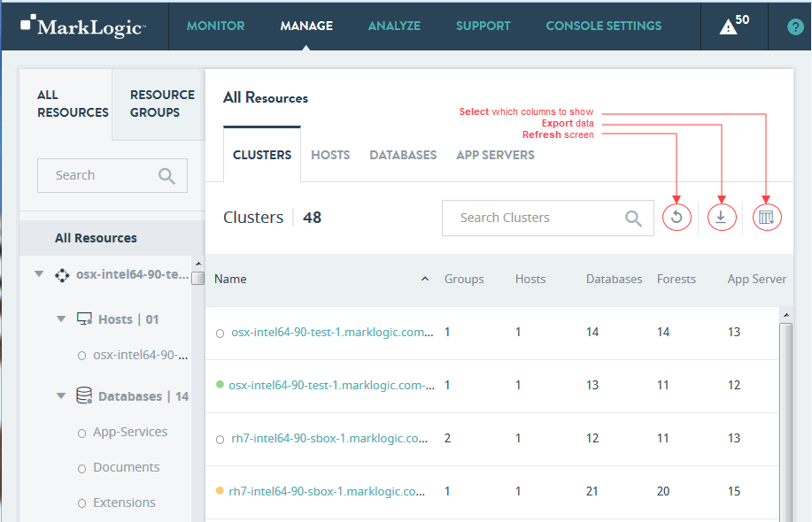This screenshot has height=522, width=812.
Task: Collapse the osx-intel64-90-te tree node
Action: click(x=38, y=274)
